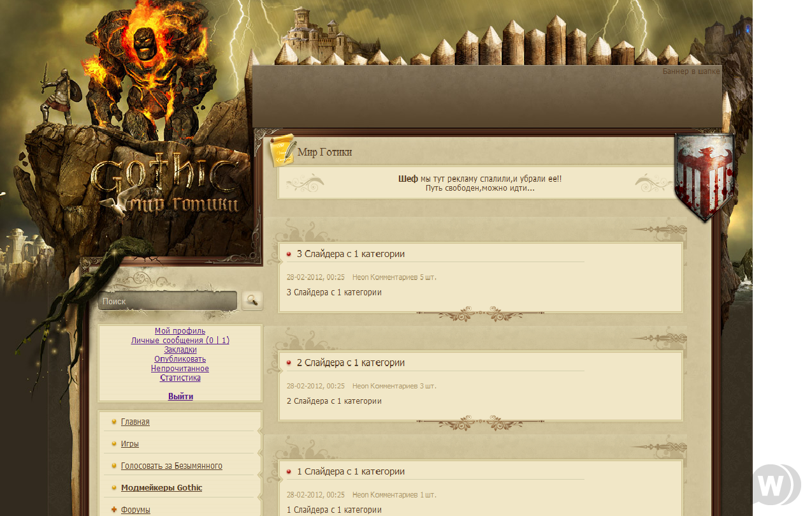Go to Закладки
Screen dimensions: 812x516
pos(180,350)
